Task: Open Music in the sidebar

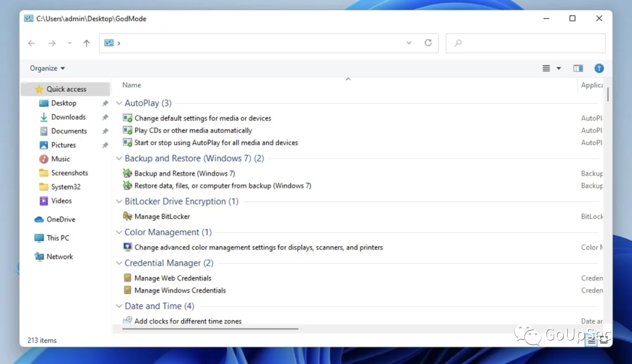Action: click(x=60, y=159)
